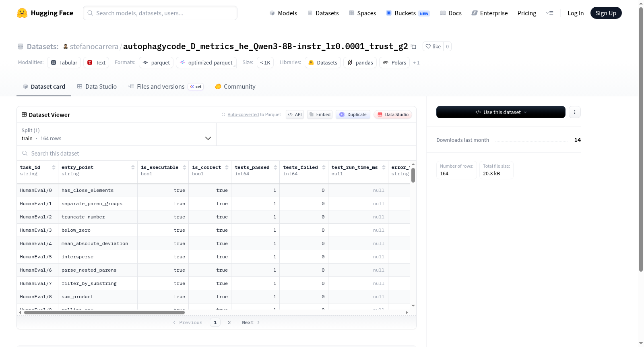Click the table's vertical scrollbar thumb
This screenshot has width=644, height=347.
click(x=413, y=175)
